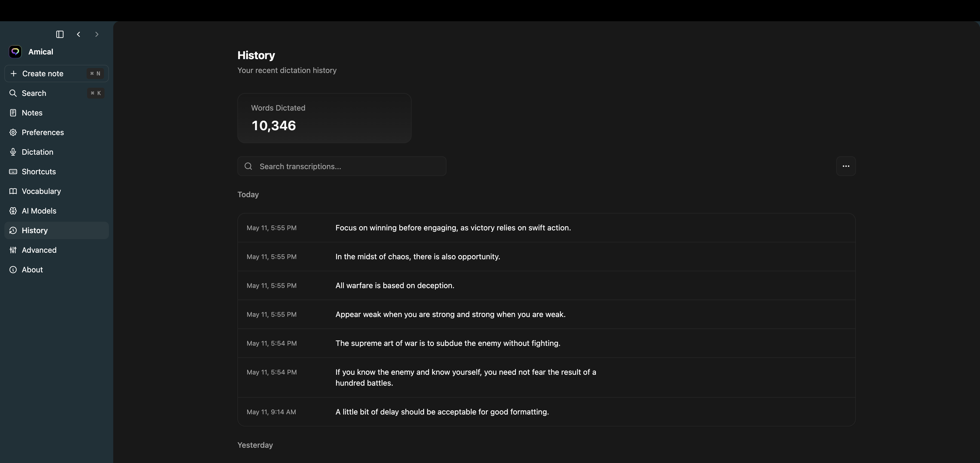This screenshot has width=980, height=463.
Task: Toggle the sidebar panel icon
Action: point(60,34)
